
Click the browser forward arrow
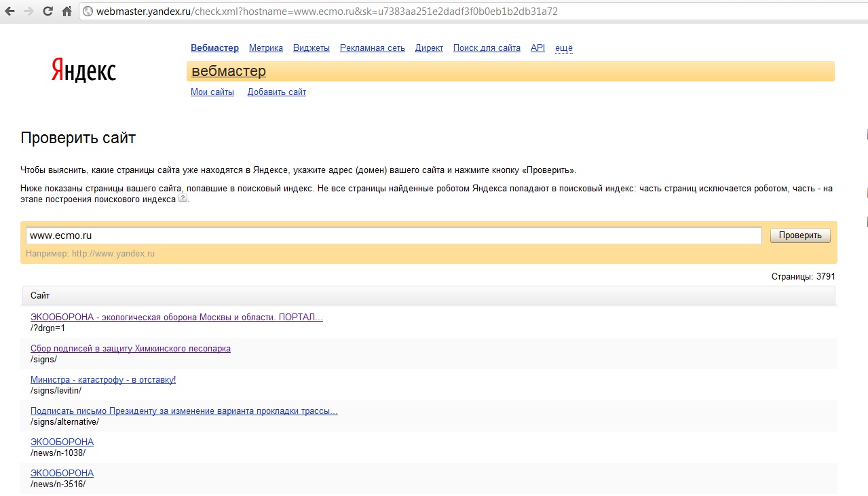pyautogui.click(x=29, y=12)
